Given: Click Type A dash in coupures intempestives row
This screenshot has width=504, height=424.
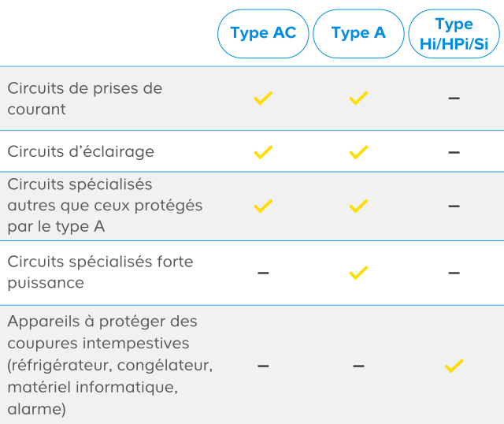Looking at the screenshot, I should (x=358, y=366).
